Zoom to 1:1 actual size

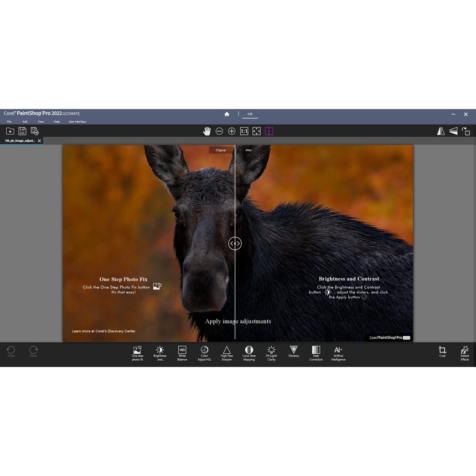point(244,131)
